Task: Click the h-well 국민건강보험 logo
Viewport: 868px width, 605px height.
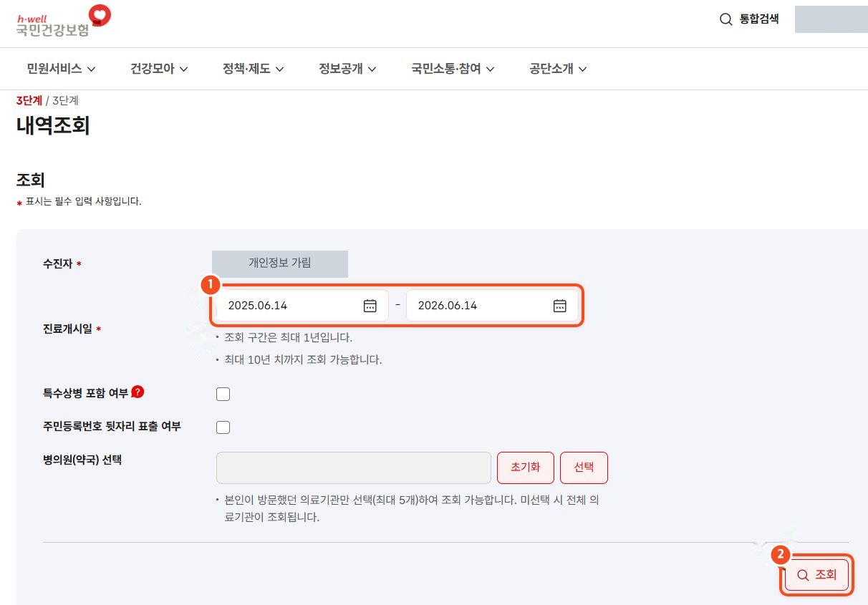Action: (x=63, y=21)
